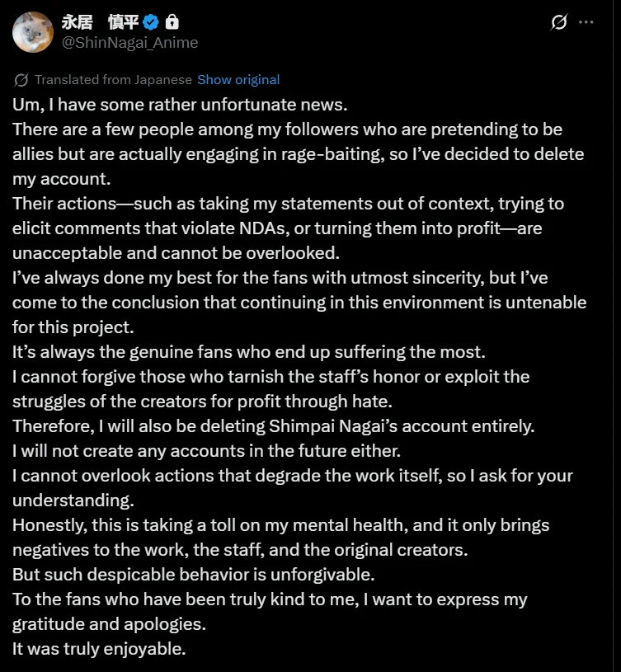Click the blue verified checkmark badge
This screenshot has width=621, height=672.
tap(150, 22)
